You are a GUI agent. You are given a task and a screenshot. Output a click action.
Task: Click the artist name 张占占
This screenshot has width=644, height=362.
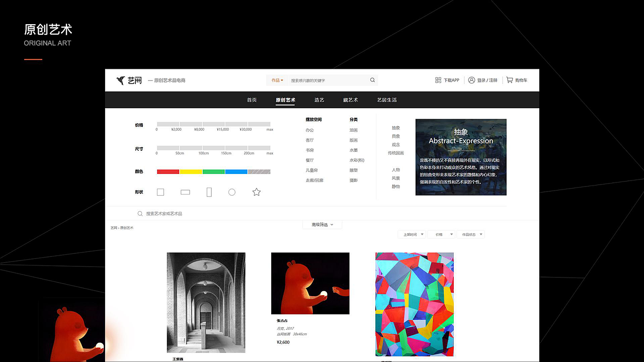[x=282, y=321]
